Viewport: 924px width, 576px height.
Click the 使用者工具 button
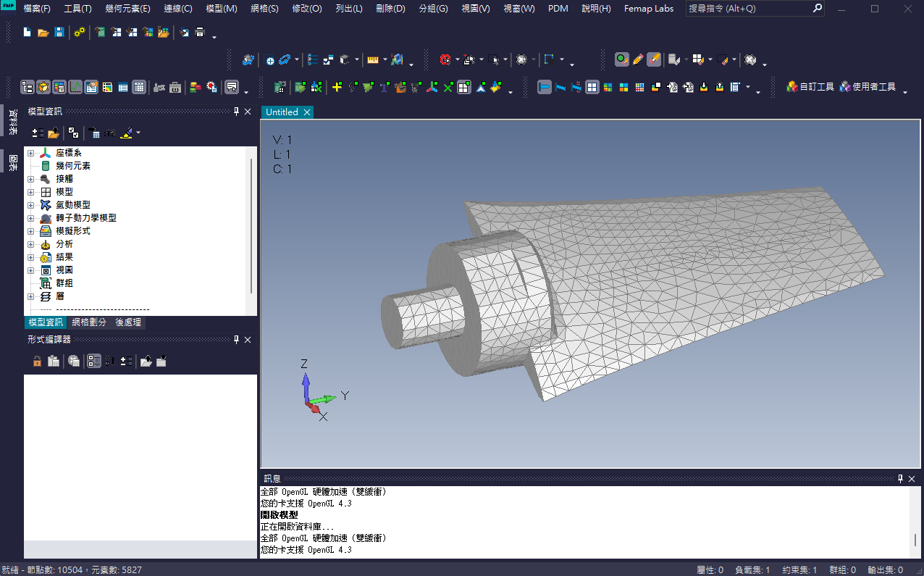tap(868, 87)
